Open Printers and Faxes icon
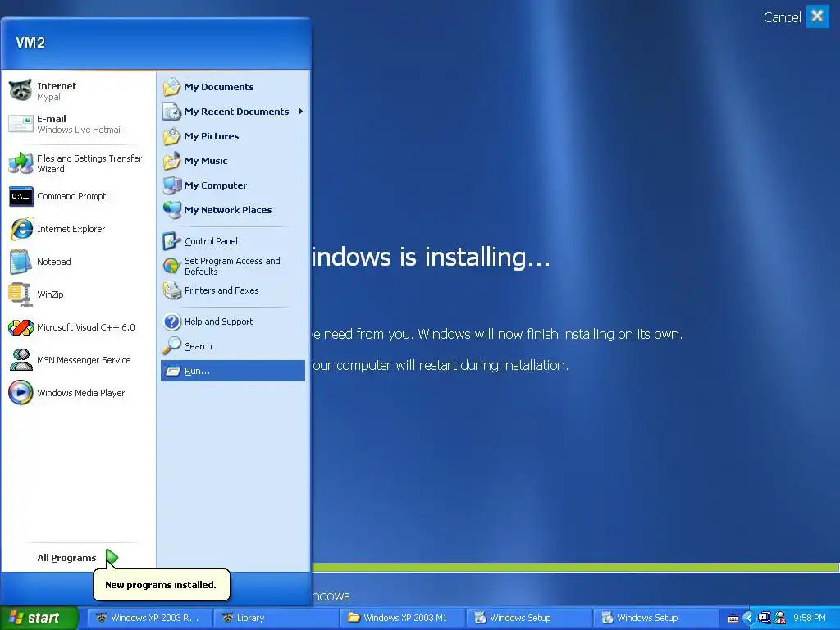 172,290
